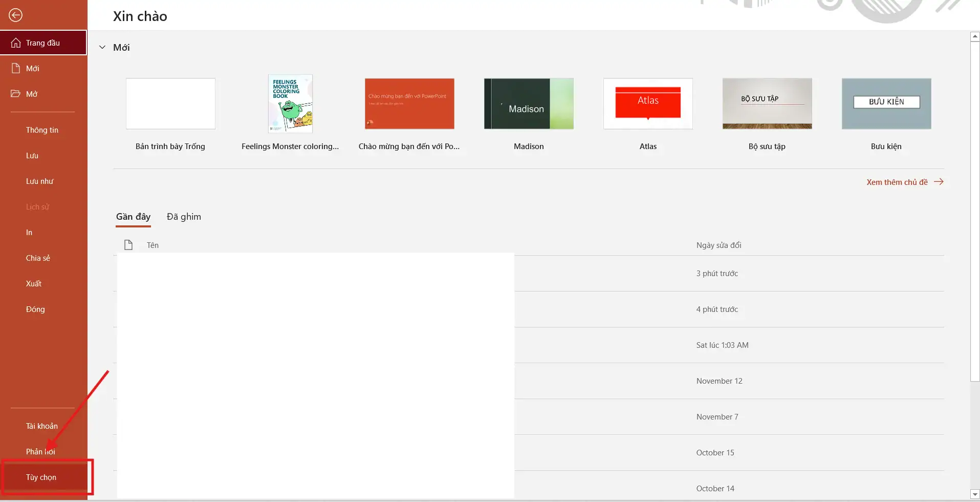Pick the Atlas theme thumbnail
The height and width of the screenshot is (502, 980).
click(x=648, y=103)
